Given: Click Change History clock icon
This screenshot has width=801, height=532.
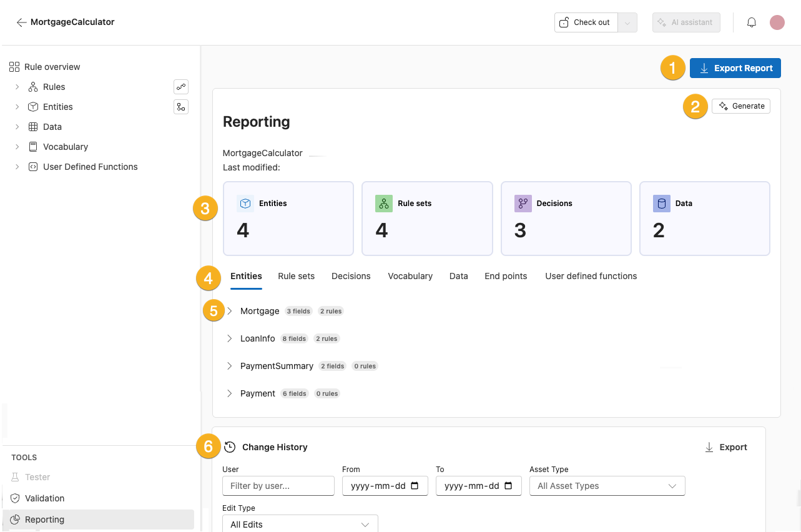Looking at the screenshot, I should (230, 447).
